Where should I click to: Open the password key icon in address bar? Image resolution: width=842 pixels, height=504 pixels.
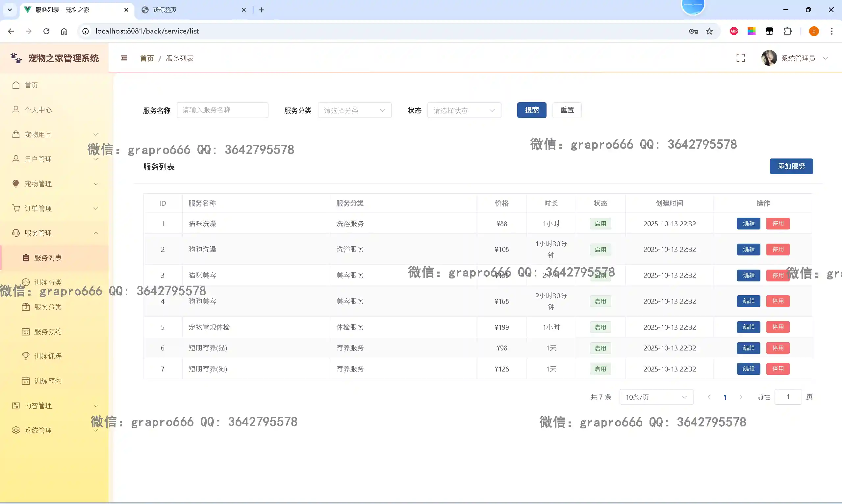pyautogui.click(x=693, y=31)
